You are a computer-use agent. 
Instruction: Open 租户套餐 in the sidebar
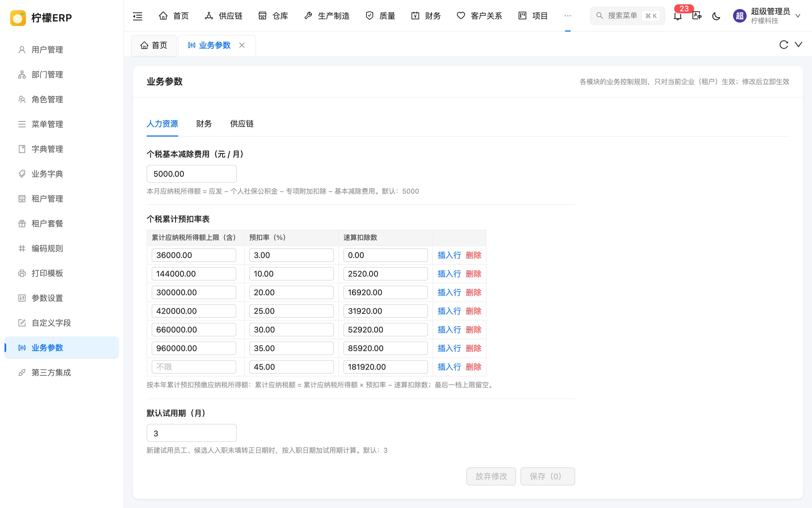(62, 224)
